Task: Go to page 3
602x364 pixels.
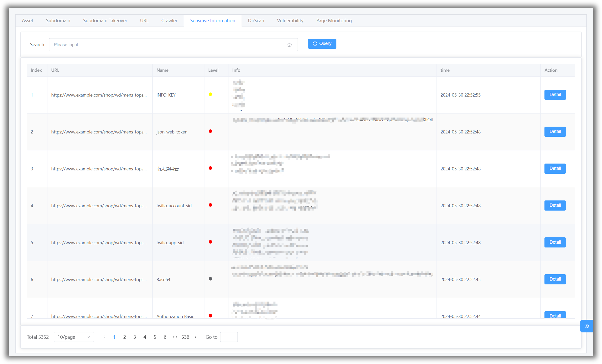Action: [x=135, y=337]
